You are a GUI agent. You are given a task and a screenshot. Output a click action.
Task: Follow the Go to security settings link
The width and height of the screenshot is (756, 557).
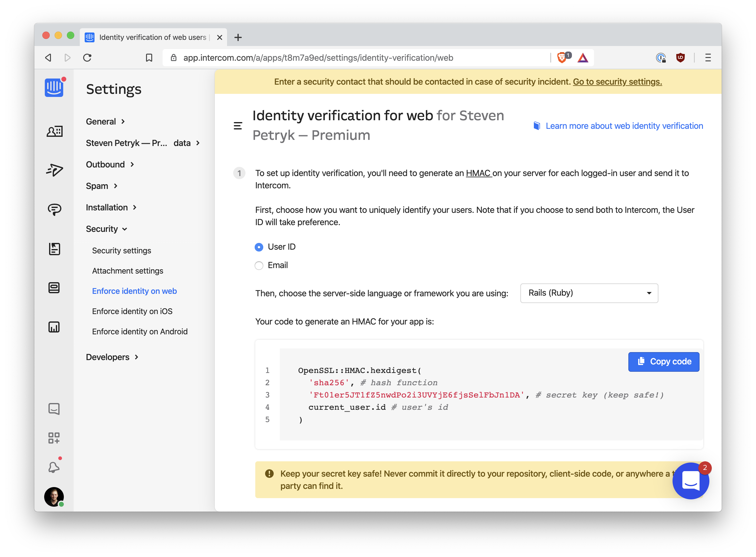pos(617,82)
